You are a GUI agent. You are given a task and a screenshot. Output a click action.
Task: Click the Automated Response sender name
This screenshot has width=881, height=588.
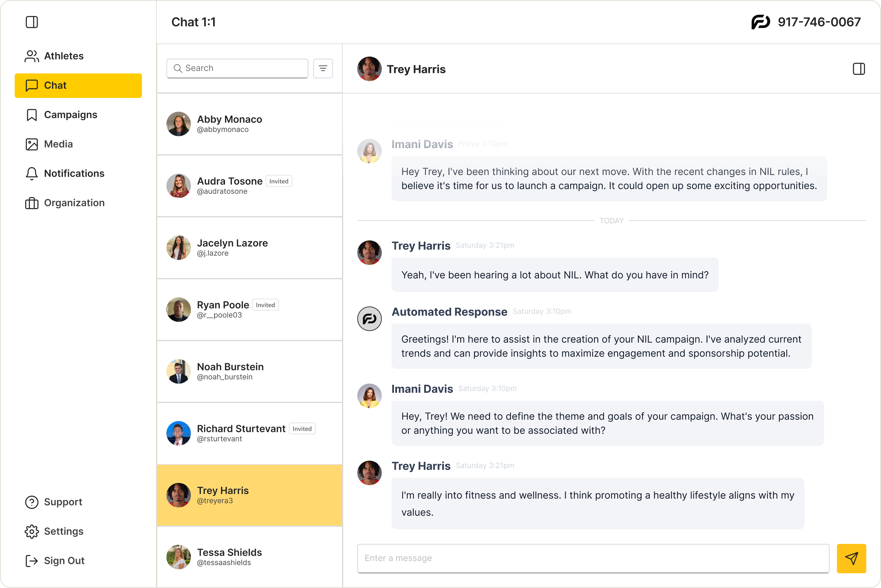coord(449,312)
